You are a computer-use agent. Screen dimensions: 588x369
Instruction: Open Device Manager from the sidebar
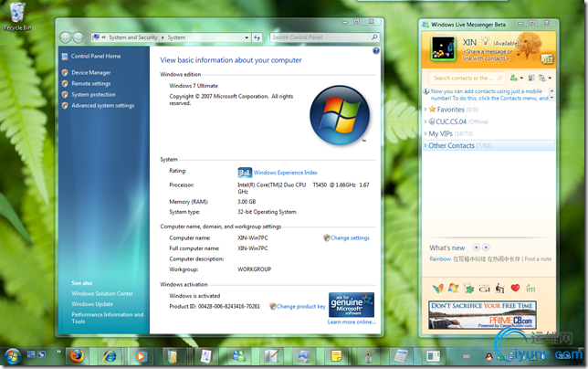(91, 73)
